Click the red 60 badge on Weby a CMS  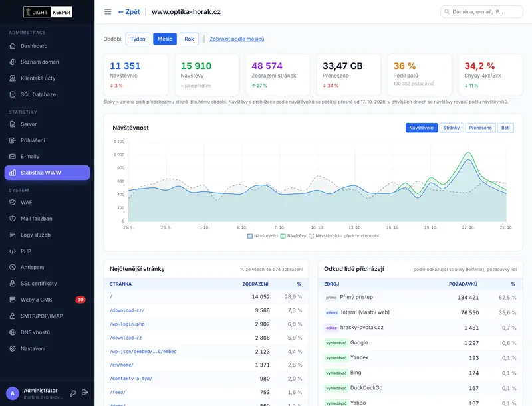[x=80, y=300]
